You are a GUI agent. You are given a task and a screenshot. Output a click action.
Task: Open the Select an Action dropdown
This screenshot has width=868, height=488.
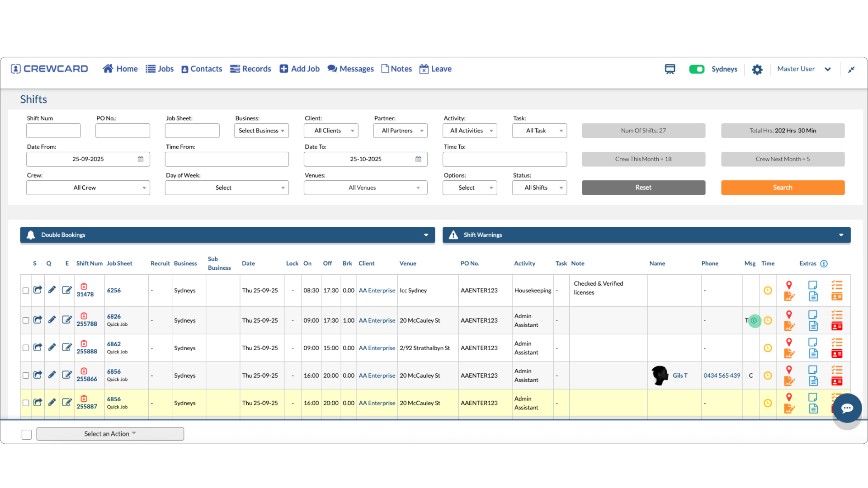tap(110, 434)
